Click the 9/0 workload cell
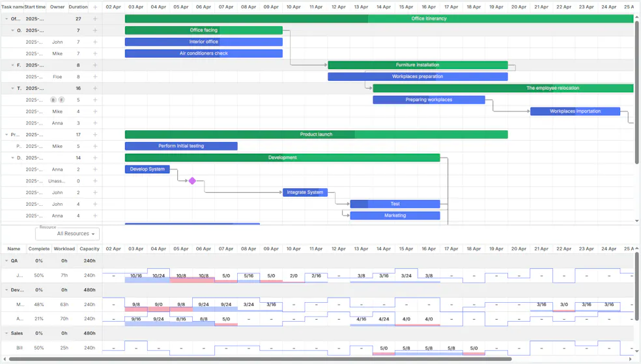Image resolution: width=641 pixels, height=364 pixels. pos(158,304)
